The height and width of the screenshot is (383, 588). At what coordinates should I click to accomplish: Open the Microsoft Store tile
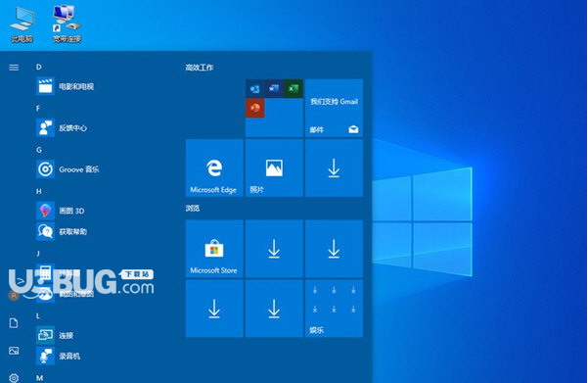click(x=214, y=249)
